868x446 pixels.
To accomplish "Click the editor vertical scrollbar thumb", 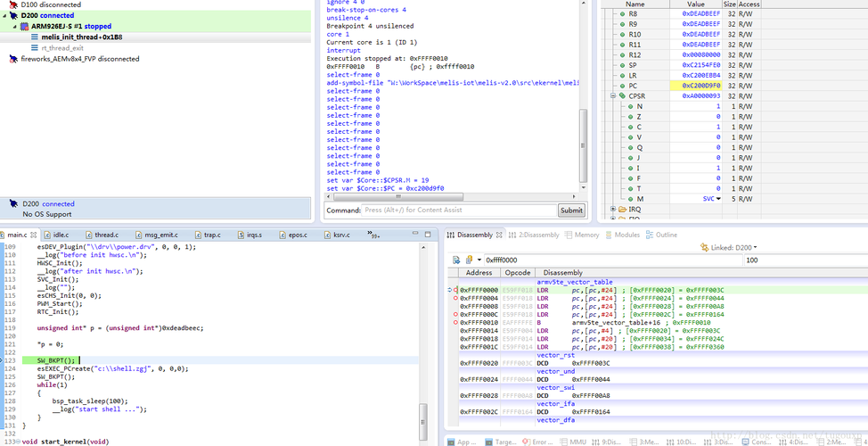I will click(423, 420).
